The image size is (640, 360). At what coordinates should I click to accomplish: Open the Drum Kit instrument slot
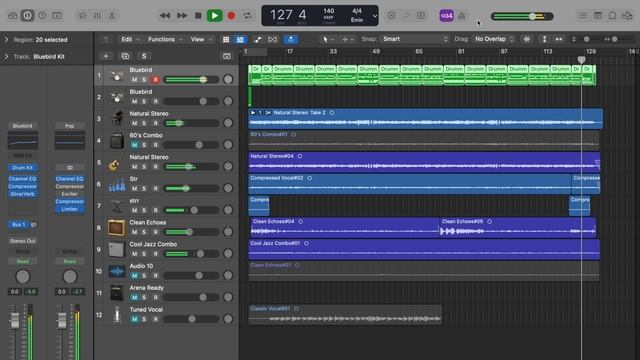22,167
